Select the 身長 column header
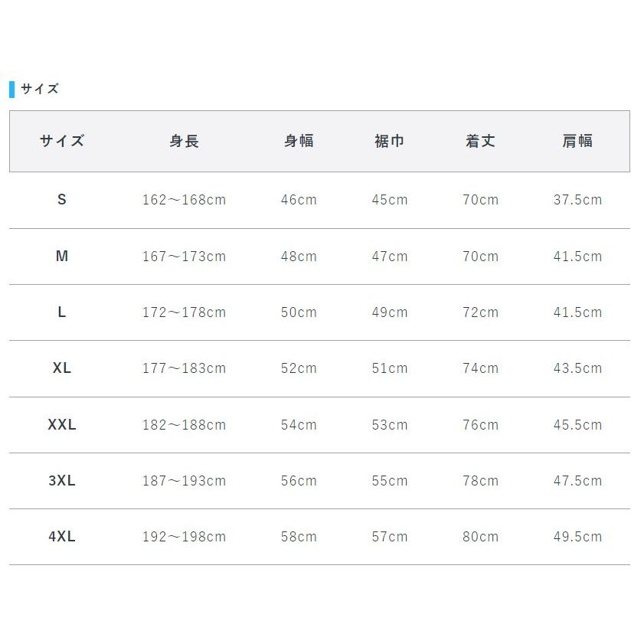This screenshot has height=644, width=644. (x=185, y=141)
